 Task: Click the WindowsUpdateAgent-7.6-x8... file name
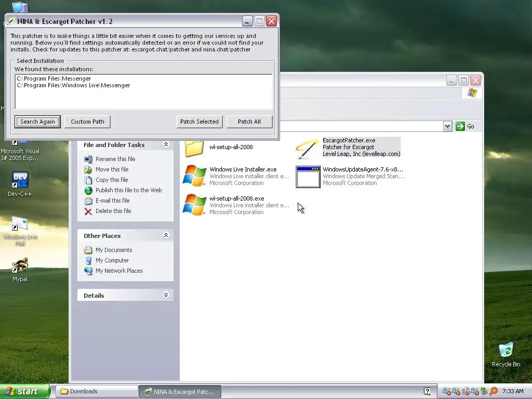[x=363, y=169]
